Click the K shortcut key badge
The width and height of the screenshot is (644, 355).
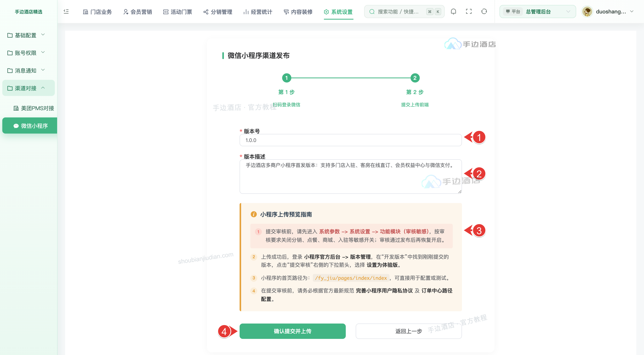[438, 12]
